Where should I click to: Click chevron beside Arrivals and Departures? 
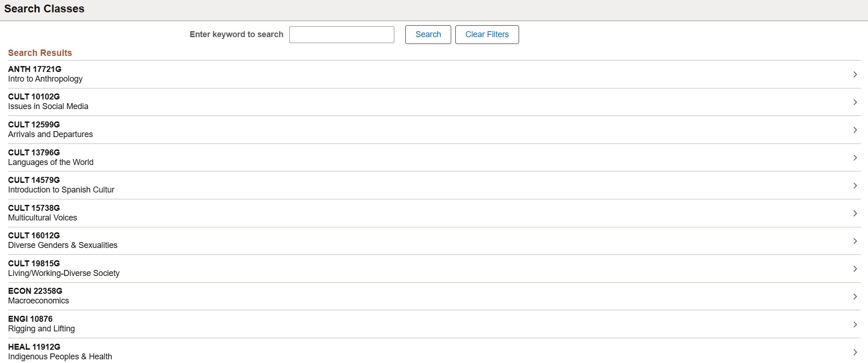pyautogui.click(x=855, y=130)
